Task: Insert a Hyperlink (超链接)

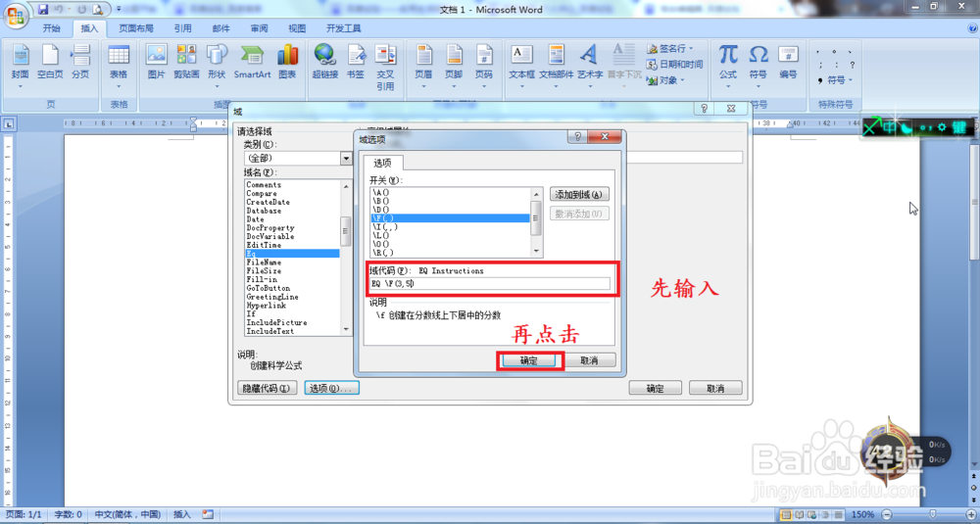Action: click(325, 63)
